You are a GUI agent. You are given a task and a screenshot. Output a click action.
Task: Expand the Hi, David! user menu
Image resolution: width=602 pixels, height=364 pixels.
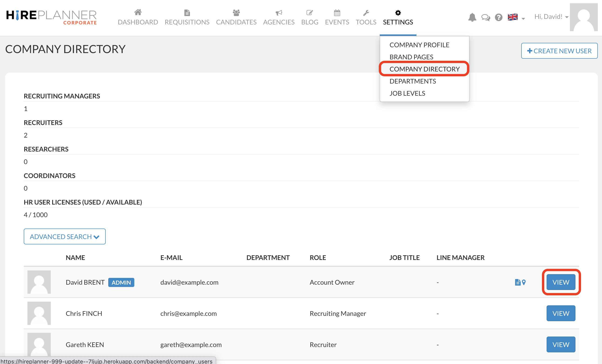(x=551, y=17)
